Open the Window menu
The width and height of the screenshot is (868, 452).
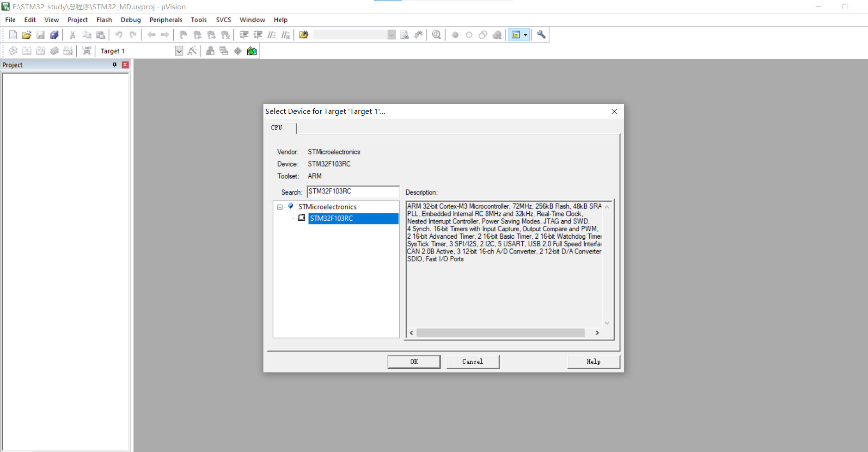click(x=252, y=20)
